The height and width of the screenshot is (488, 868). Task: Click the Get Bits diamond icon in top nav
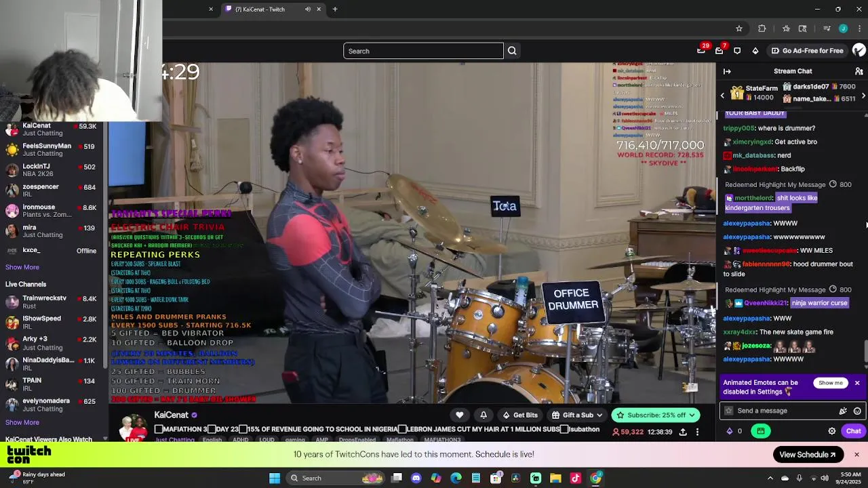(755, 51)
